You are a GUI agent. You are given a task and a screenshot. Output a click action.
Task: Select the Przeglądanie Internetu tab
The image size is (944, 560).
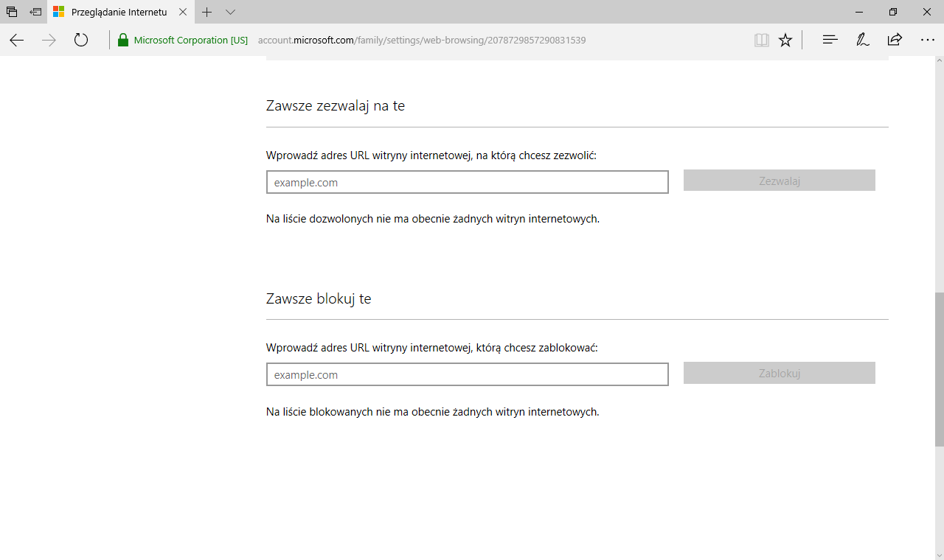[x=118, y=13]
